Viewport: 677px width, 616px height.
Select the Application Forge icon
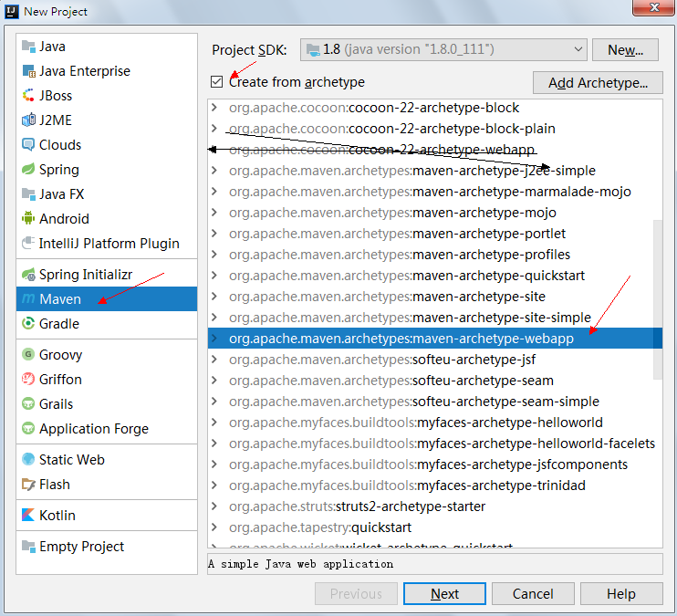[x=28, y=429]
